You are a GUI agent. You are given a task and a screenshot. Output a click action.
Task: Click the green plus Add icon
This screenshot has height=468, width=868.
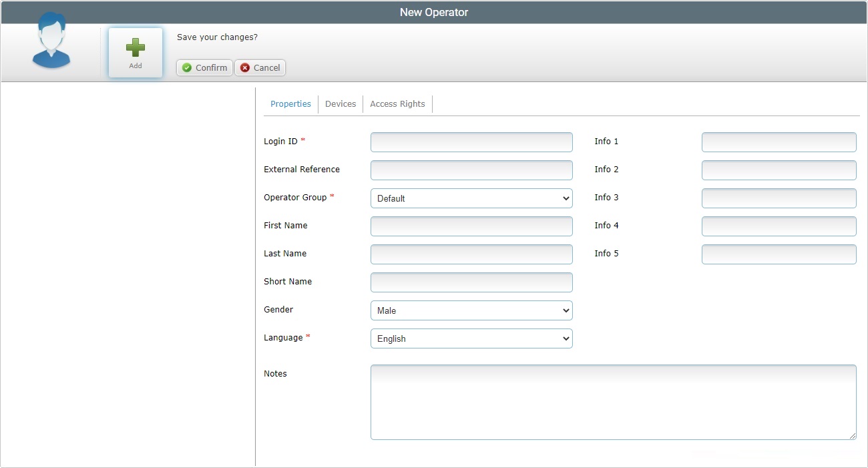coord(136,48)
